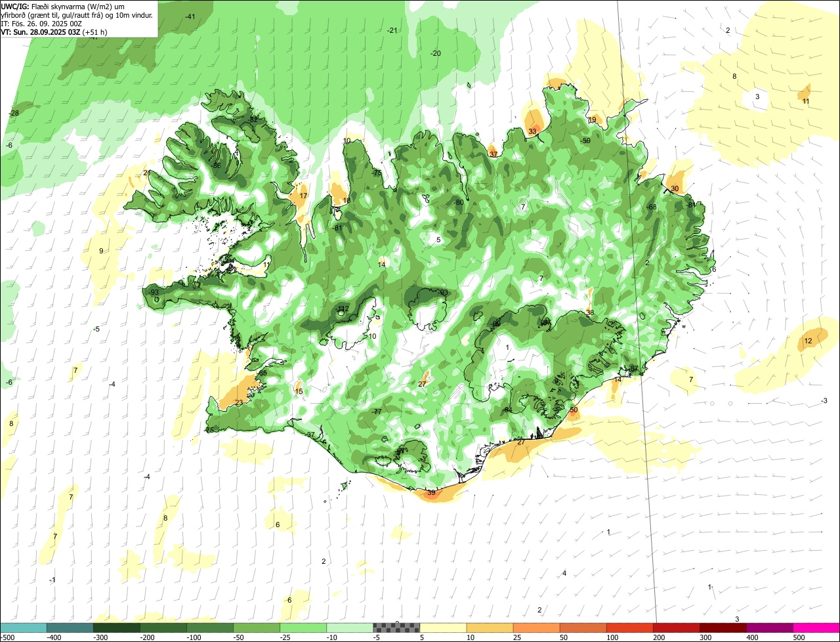Click the '39' value on the south coast
Viewport: 840px width, 642px height.
[x=431, y=492]
